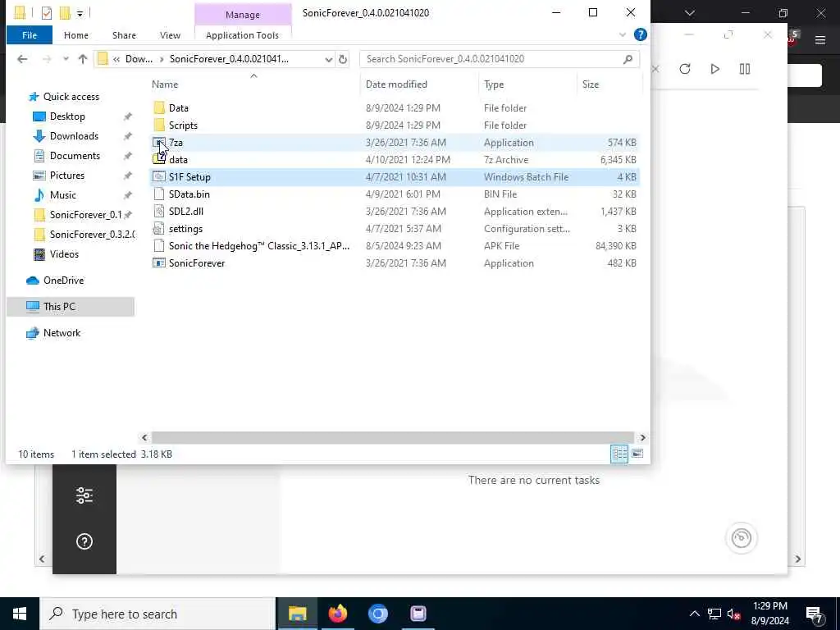Select Music in the navigation pane
Viewport: 840px width, 630px height.
tap(62, 195)
